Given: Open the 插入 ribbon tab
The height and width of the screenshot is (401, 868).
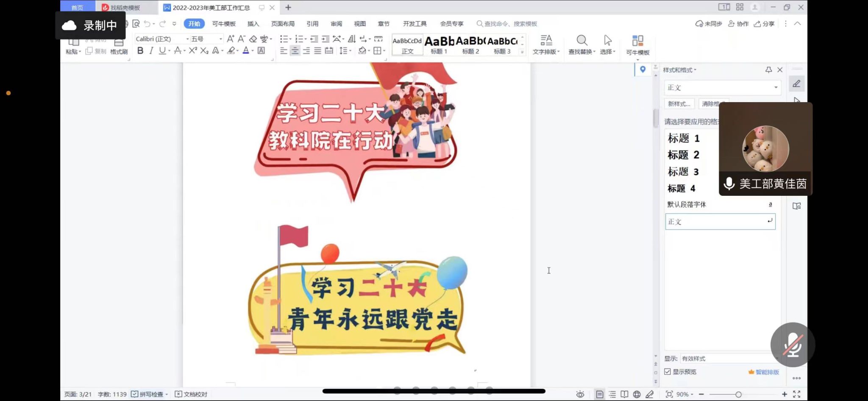Looking at the screenshot, I should (x=253, y=24).
